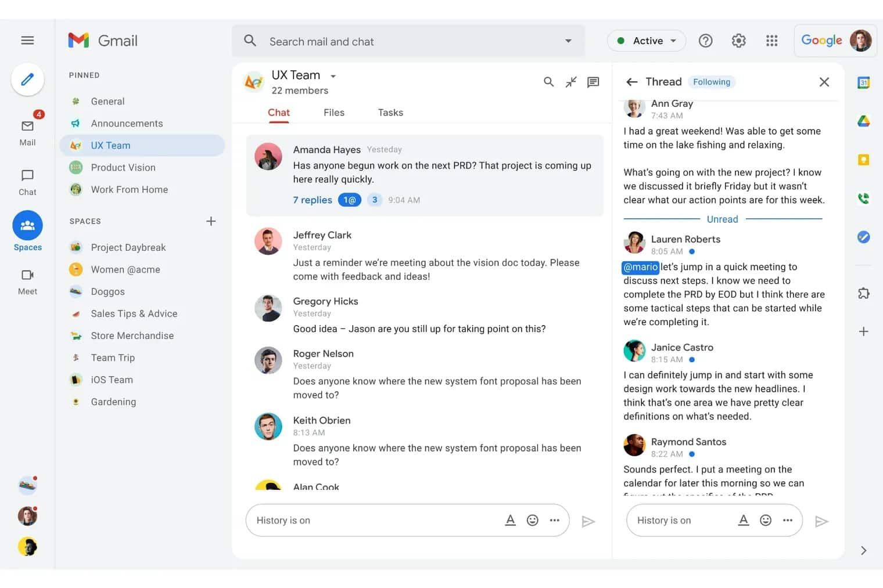Viewport: 883px width, 588px height.
Task: Expand the UX Team name menu
Action: click(333, 75)
